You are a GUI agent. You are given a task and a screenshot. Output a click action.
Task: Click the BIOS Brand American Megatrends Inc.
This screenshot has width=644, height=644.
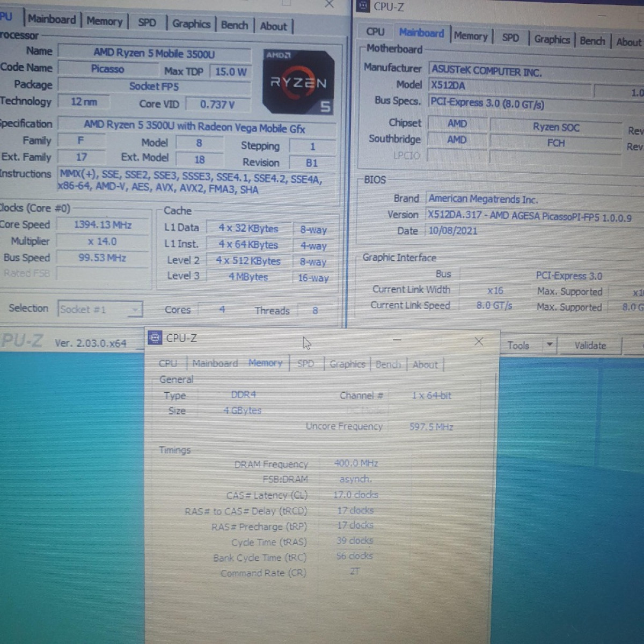(x=535, y=199)
